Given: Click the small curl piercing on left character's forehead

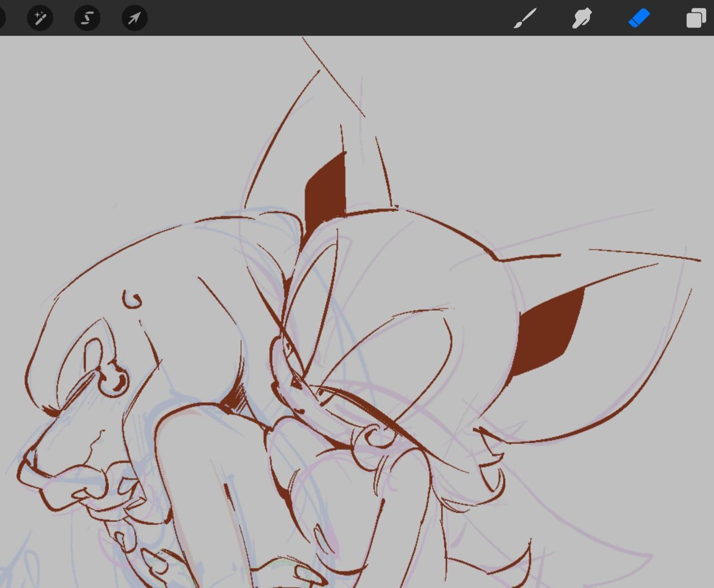Looking at the screenshot, I should (x=133, y=301).
